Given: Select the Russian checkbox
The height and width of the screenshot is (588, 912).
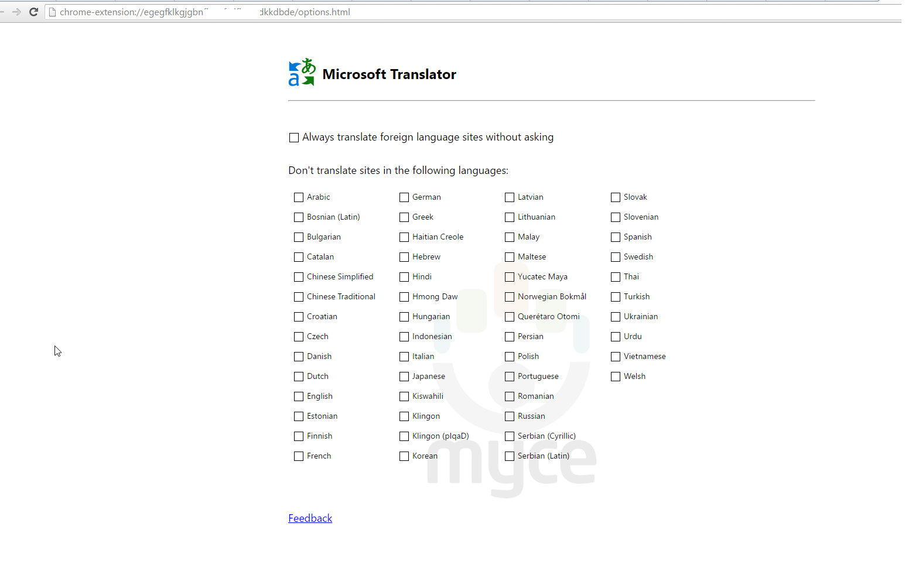Looking at the screenshot, I should (x=510, y=416).
